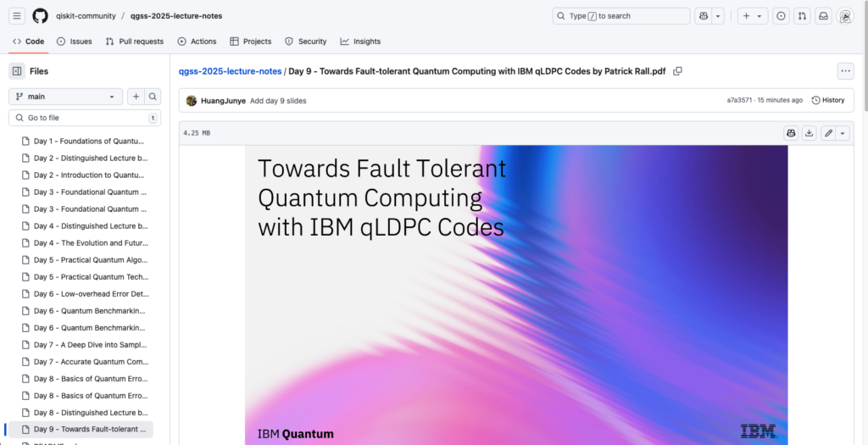Open pull requests icon in top header
This screenshot has height=445, width=868.
[x=802, y=16]
